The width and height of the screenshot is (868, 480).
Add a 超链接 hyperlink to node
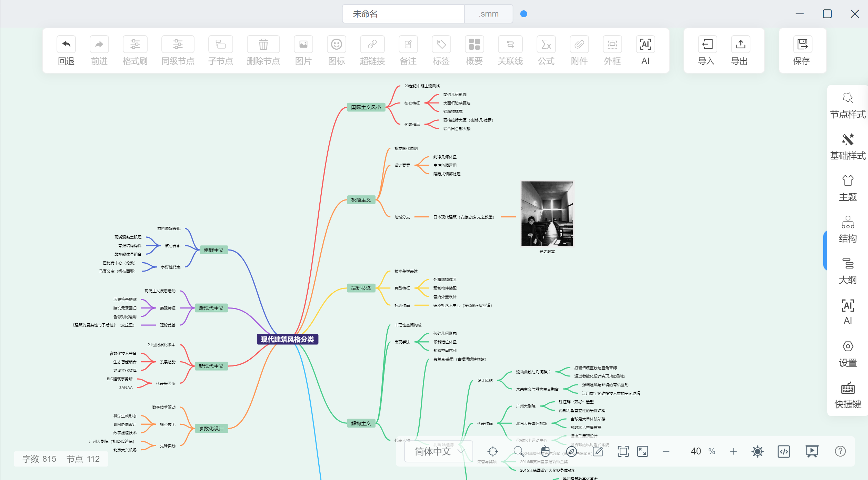pyautogui.click(x=372, y=50)
